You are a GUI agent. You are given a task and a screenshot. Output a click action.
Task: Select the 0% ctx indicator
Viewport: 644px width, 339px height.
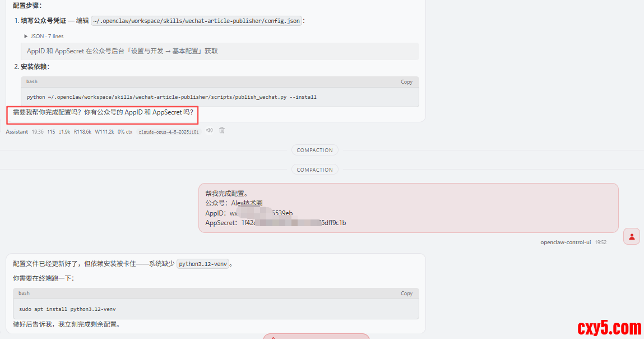[x=125, y=132]
